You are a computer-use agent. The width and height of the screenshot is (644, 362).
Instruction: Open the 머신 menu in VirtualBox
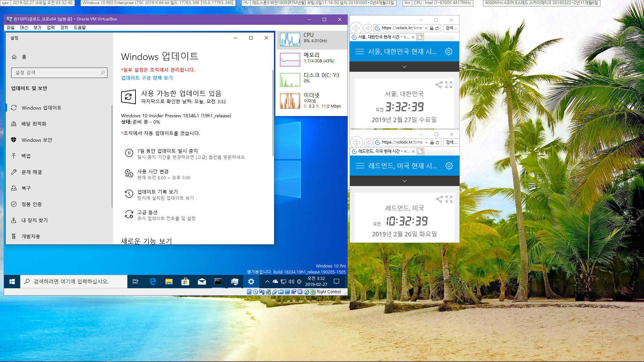pyautogui.click(x=24, y=27)
